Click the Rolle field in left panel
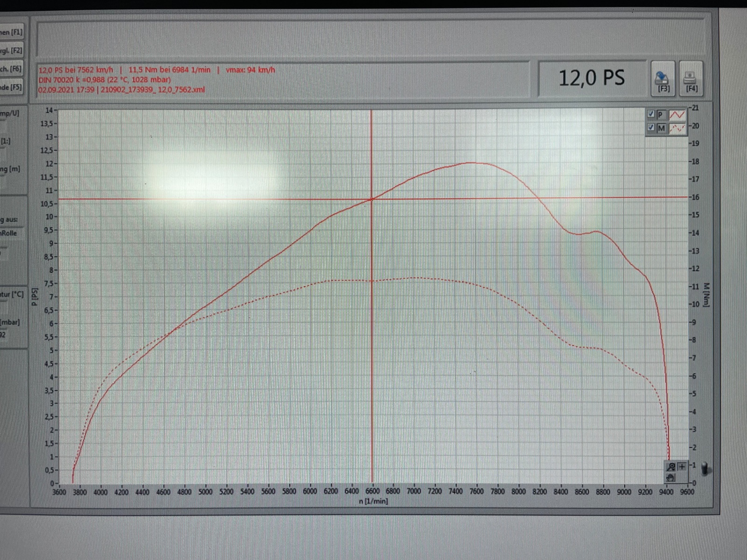Screen dimensions: 747x560 coord(10,233)
